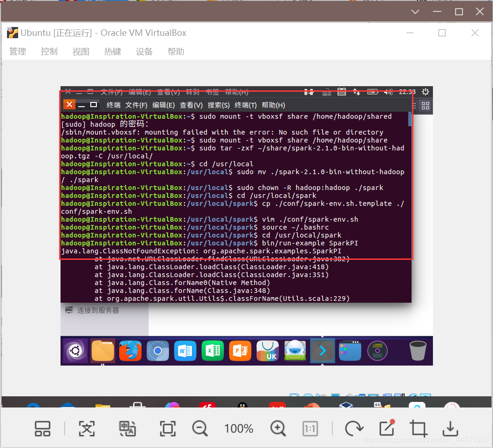Click the terminal icon in dock
The image size is (493, 448).
coord(323,351)
